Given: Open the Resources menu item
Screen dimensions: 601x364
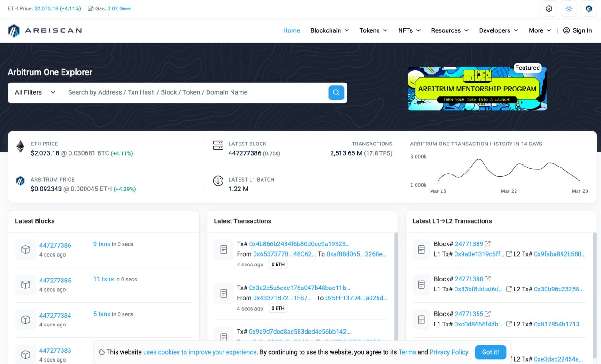Looking at the screenshot, I should point(450,30).
